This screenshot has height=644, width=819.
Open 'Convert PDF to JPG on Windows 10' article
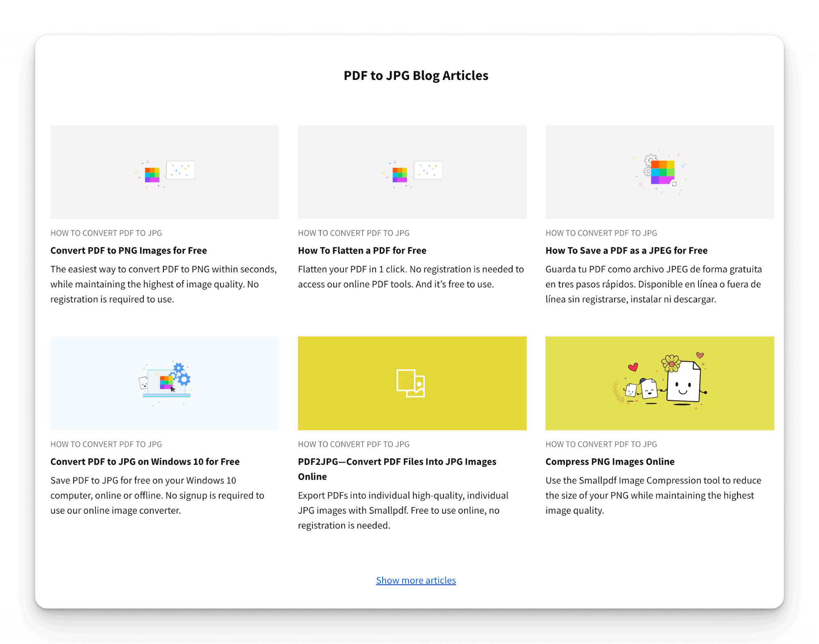[x=145, y=462]
